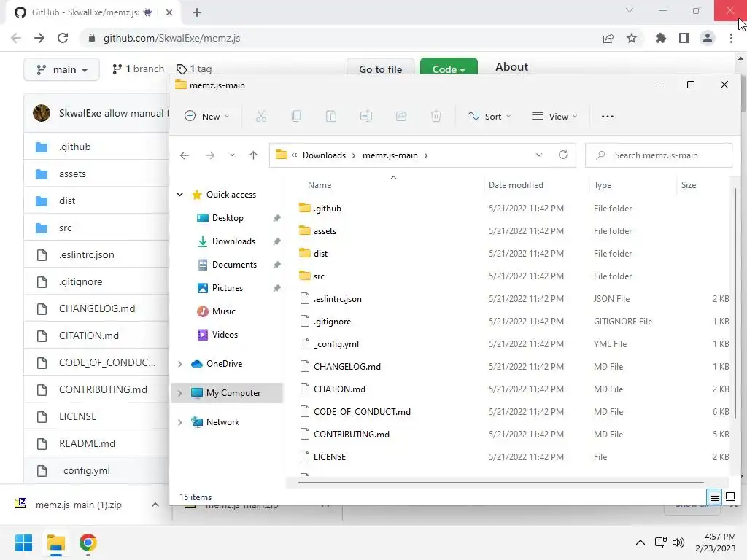Sort files by Name column header
The image size is (747, 560).
pyautogui.click(x=320, y=185)
